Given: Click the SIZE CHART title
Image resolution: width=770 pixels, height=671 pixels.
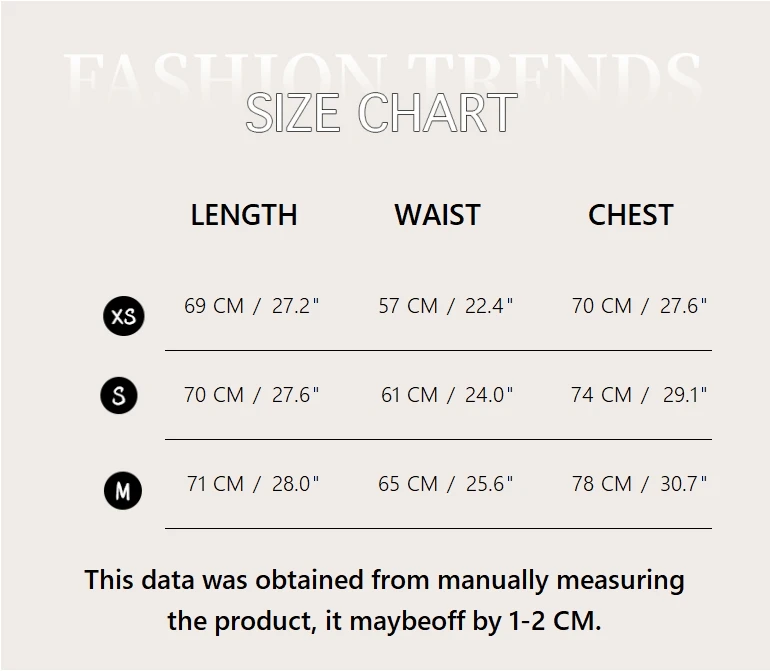Looking at the screenshot, I should [x=381, y=113].
